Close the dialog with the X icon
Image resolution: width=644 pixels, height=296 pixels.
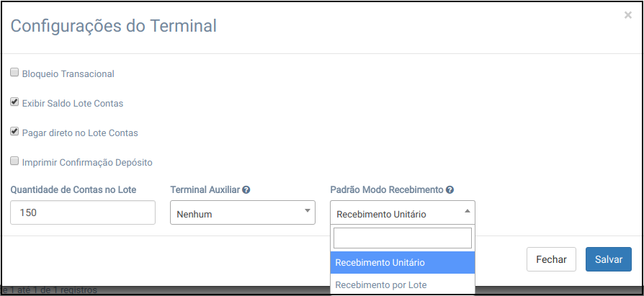[x=627, y=14]
